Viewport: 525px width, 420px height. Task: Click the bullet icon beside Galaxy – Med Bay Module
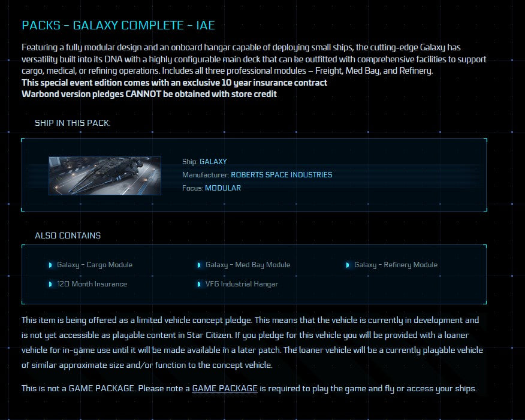[x=199, y=265]
